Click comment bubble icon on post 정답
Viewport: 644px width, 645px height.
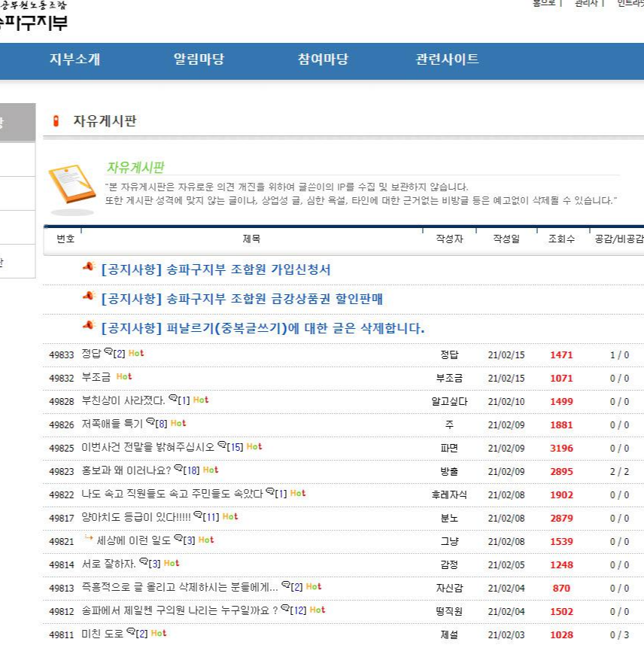[x=108, y=351]
